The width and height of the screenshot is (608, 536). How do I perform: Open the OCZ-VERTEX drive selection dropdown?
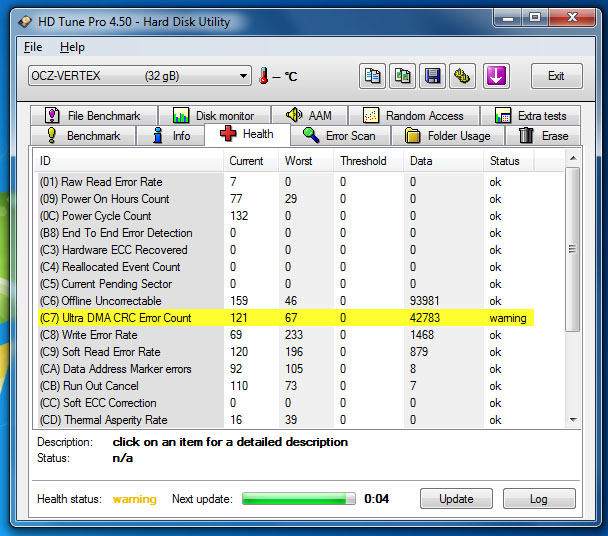(140, 76)
